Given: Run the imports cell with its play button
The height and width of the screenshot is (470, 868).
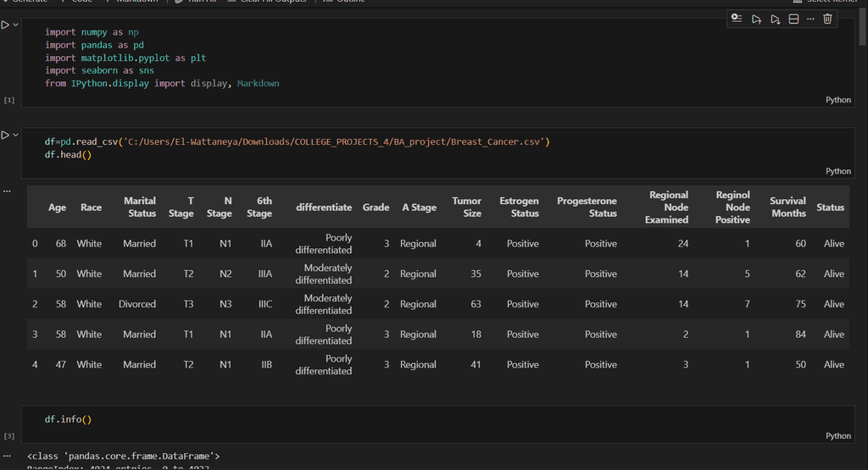Looking at the screenshot, I should (5, 25).
